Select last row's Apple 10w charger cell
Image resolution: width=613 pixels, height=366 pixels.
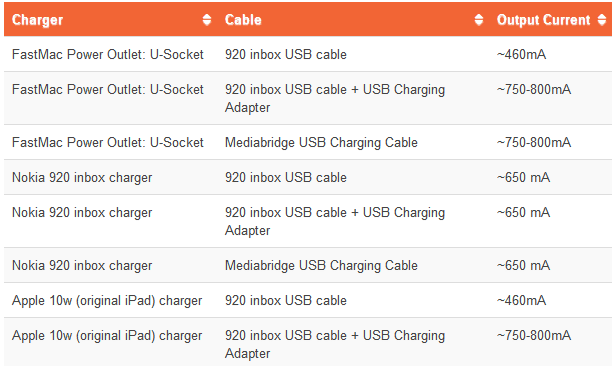pyautogui.click(x=107, y=336)
